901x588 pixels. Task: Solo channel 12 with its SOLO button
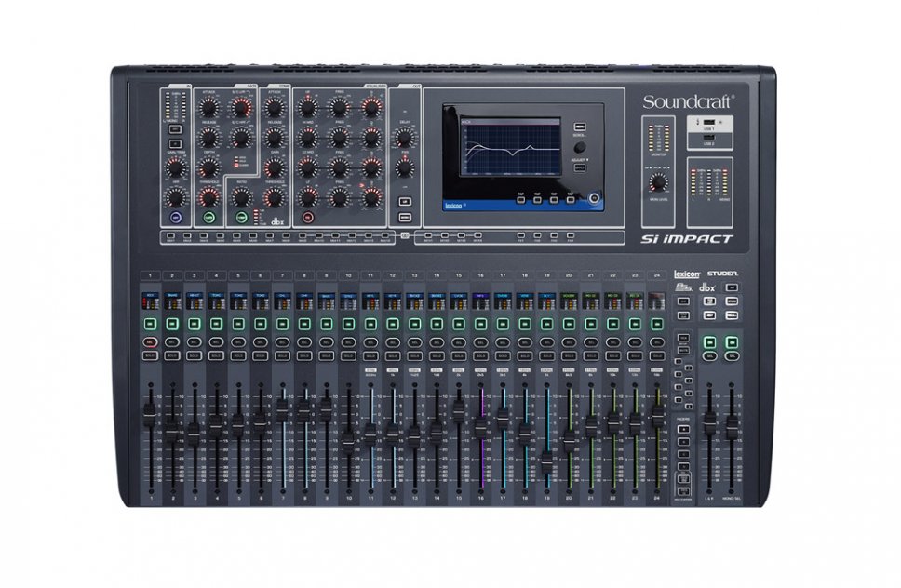tap(392, 356)
